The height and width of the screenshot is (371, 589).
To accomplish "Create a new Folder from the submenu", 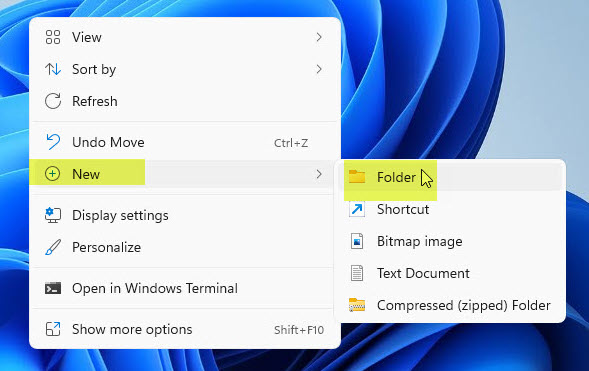I will 450,177.
